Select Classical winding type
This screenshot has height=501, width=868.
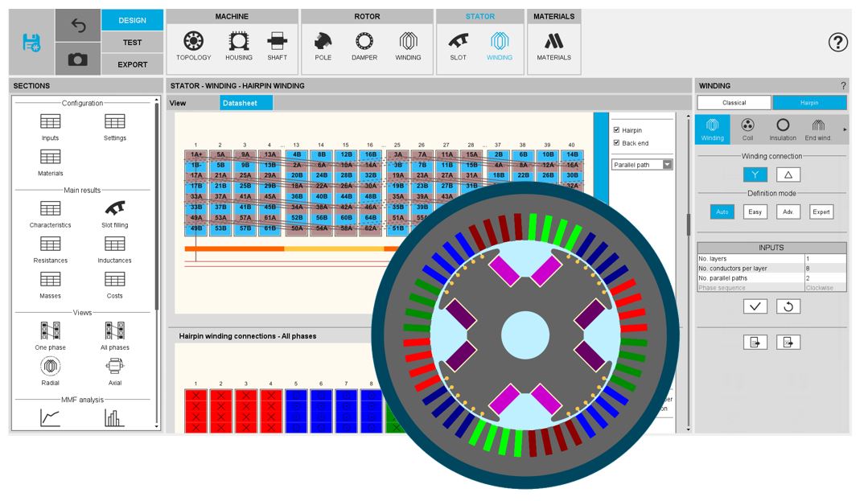pyautogui.click(x=734, y=103)
